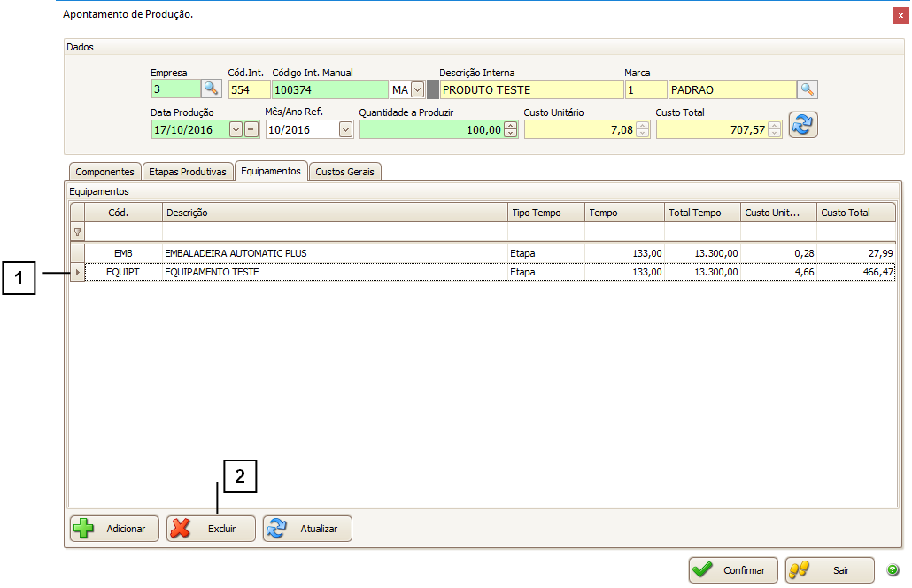Select the EMBALADEIRA AUTOMATIC PLUS row
This screenshot has height=588, width=912.
click(x=336, y=253)
